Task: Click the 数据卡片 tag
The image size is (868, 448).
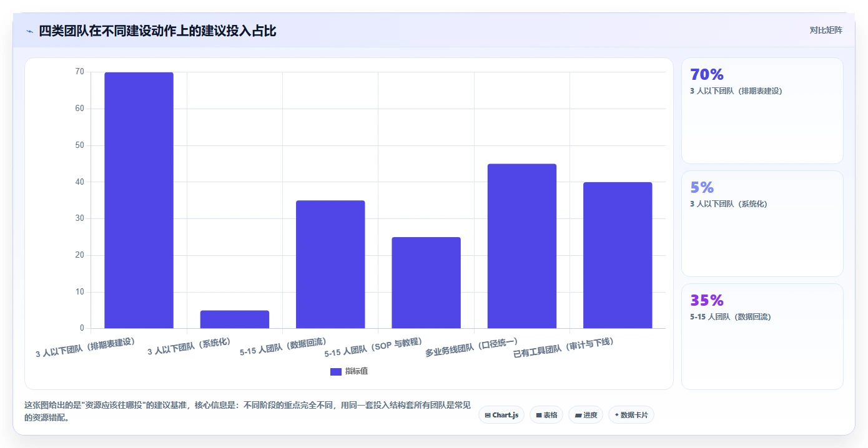Action: coord(631,415)
